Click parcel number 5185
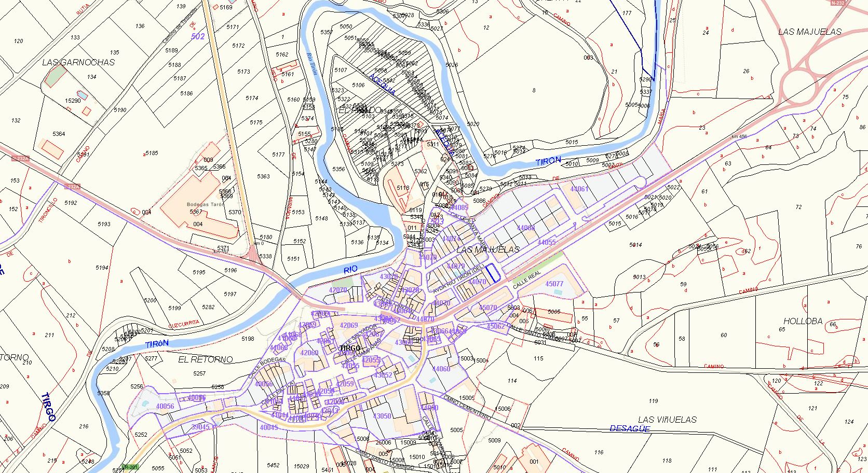Screen dimensions: 868x473 pos(151,153)
